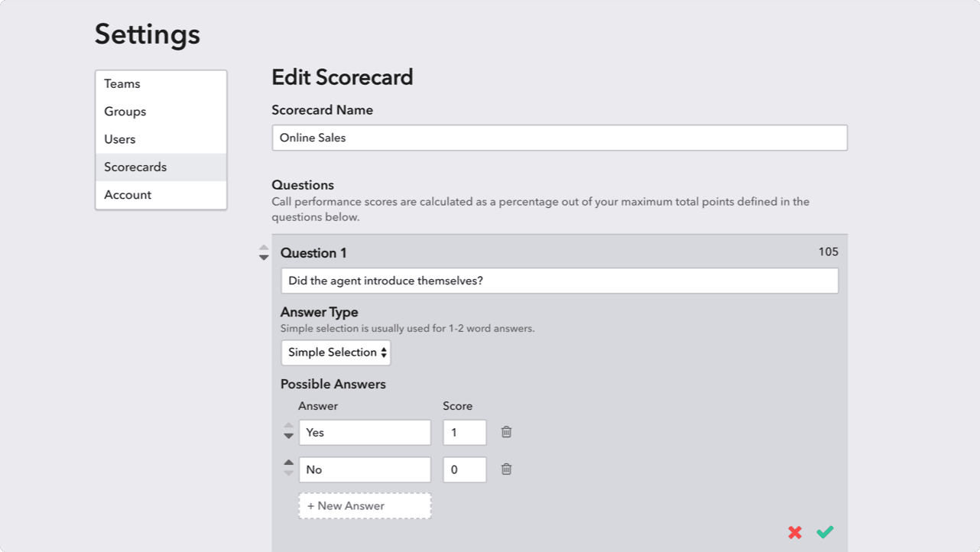Go to Users settings
This screenshot has width=980, height=552.
pyautogui.click(x=161, y=139)
